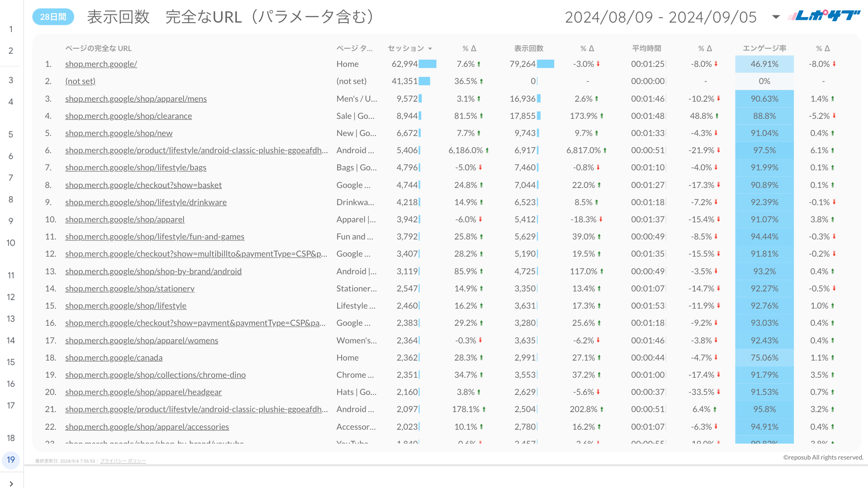Screen dimensions: 868x488
Task: Switch to page 1 in sidebar
Action: [11, 29]
